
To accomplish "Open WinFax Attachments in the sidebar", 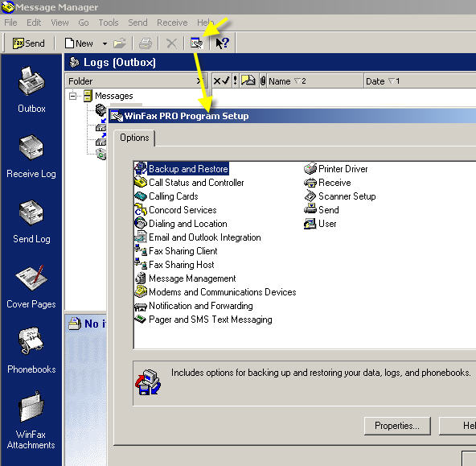I will click(x=31, y=421).
